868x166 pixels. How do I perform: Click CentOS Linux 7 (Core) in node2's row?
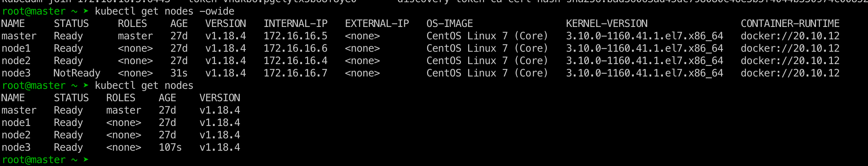point(487,61)
